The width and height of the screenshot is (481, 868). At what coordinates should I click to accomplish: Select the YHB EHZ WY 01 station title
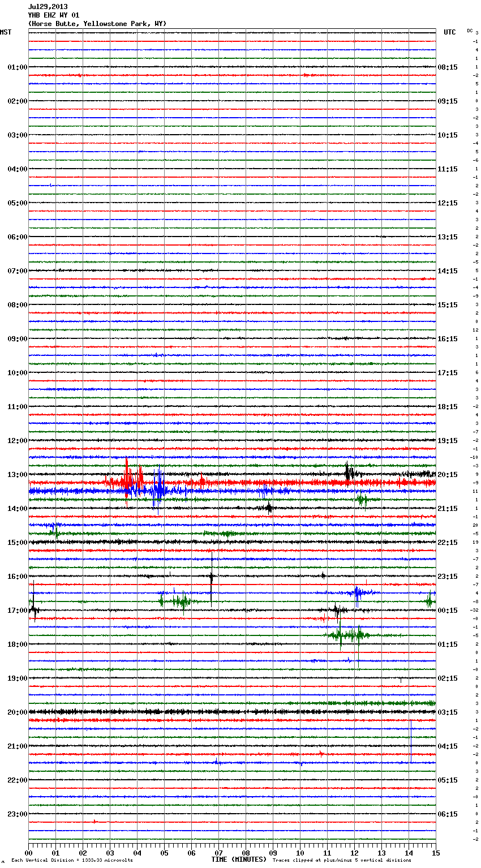pos(54,15)
